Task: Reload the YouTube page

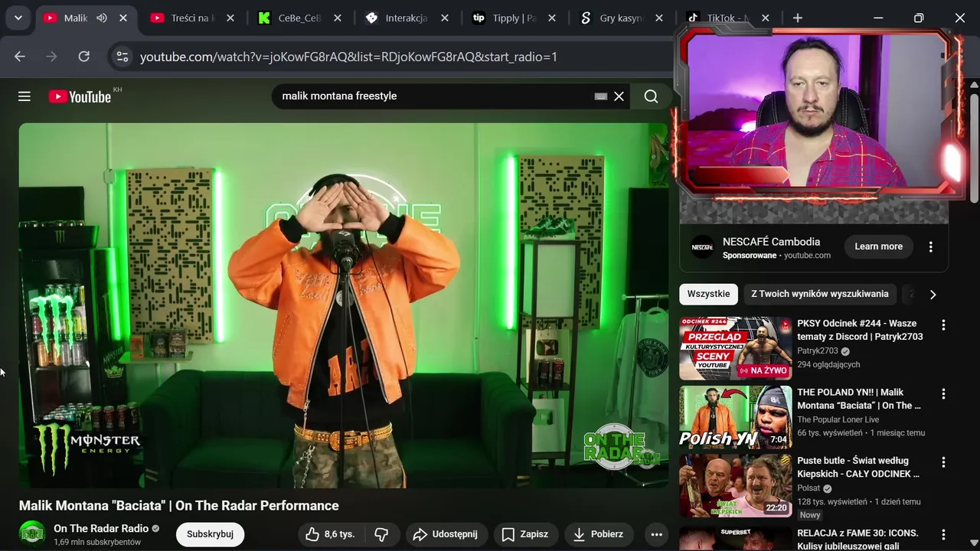Action: coord(84,57)
